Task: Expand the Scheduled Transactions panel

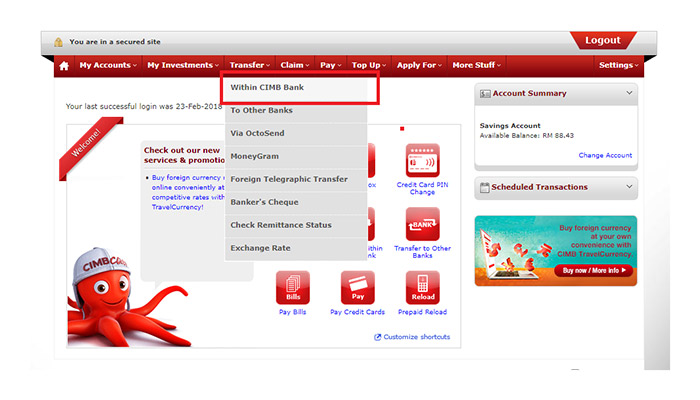Action: point(629,187)
